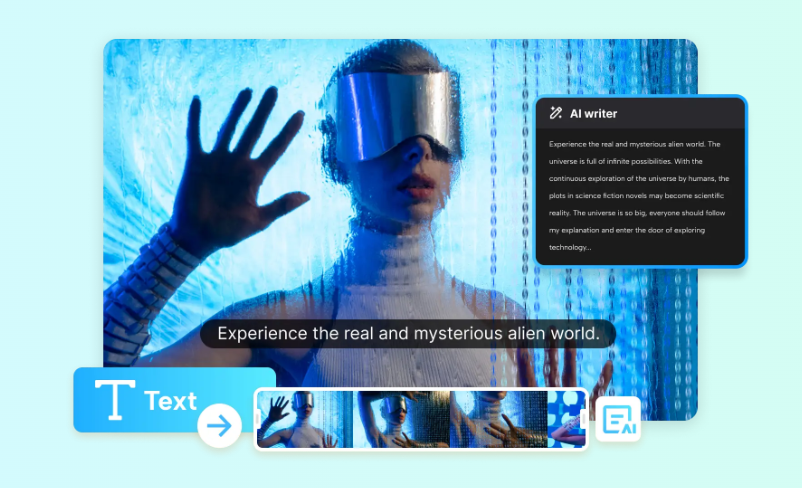The height and width of the screenshot is (488, 802).
Task: Open the AI text generator icon
Action: (x=618, y=419)
